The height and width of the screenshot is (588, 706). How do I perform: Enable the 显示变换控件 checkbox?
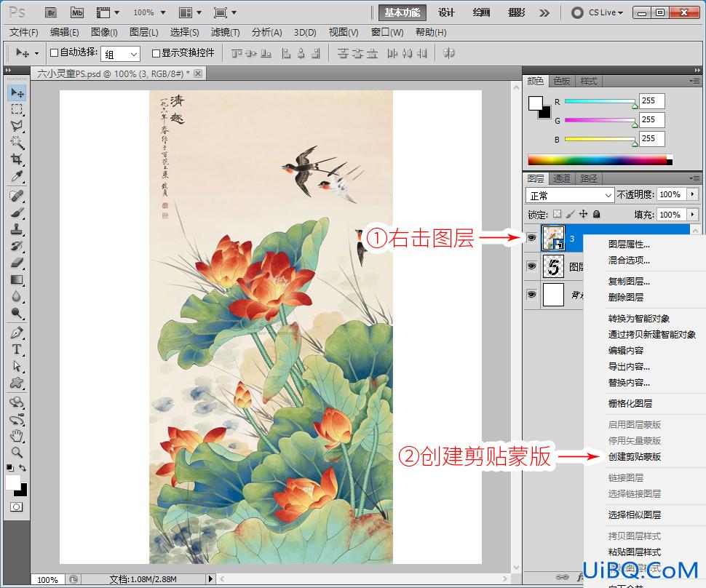156,53
